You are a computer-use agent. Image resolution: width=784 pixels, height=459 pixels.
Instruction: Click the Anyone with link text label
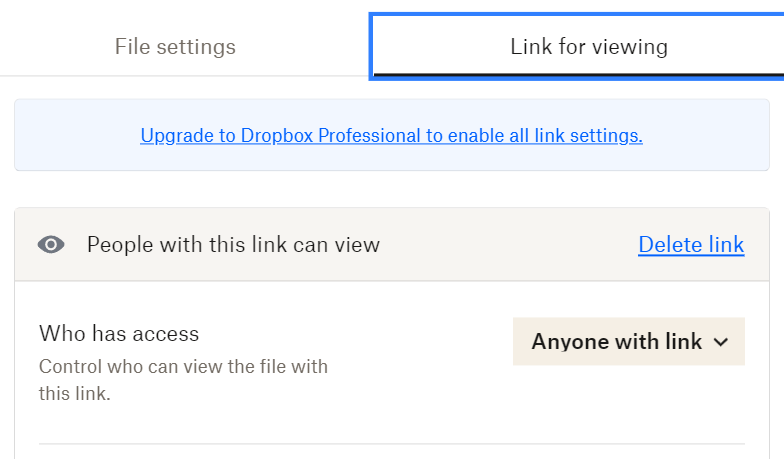tap(616, 342)
